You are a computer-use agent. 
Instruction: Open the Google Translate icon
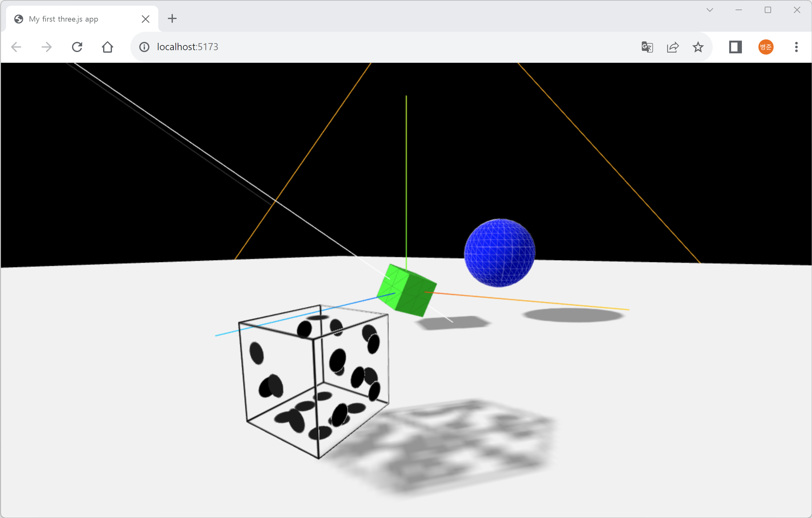(647, 47)
